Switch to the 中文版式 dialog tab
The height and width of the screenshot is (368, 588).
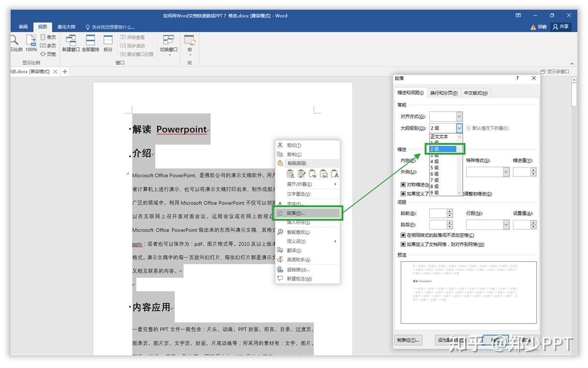point(476,93)
